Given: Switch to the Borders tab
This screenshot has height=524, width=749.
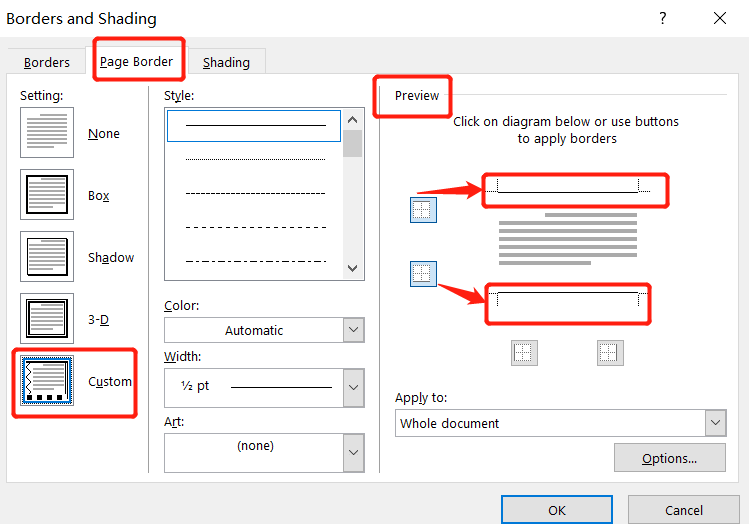Looking at the screenshot, I should (47, 62).
